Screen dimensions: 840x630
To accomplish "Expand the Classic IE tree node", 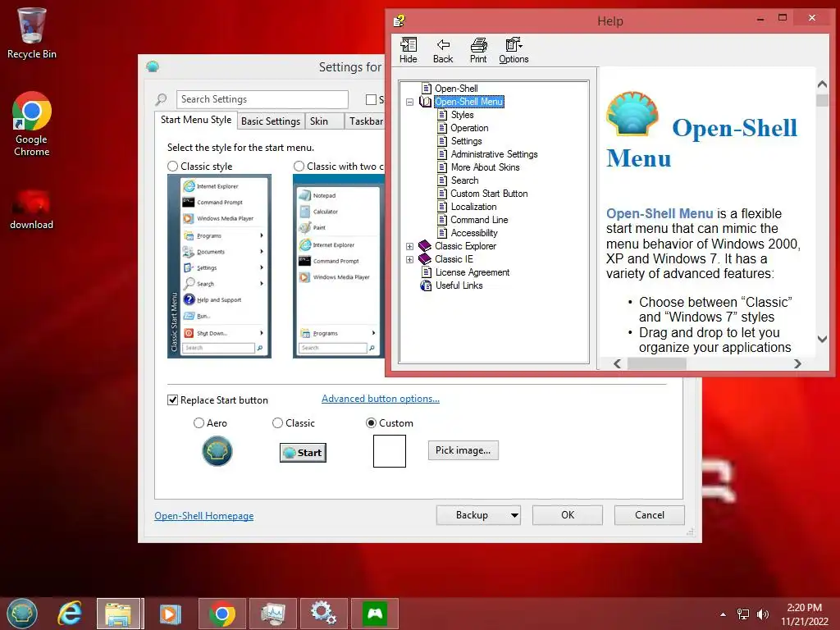I will click(410, 259).
